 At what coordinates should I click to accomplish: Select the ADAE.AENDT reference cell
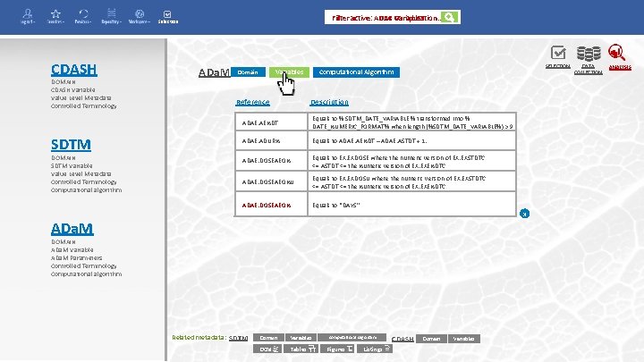[x=271, y=122]
